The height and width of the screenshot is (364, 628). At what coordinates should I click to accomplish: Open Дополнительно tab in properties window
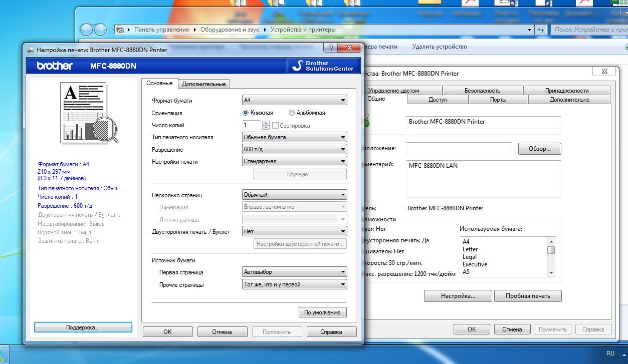tap(569, 100)
